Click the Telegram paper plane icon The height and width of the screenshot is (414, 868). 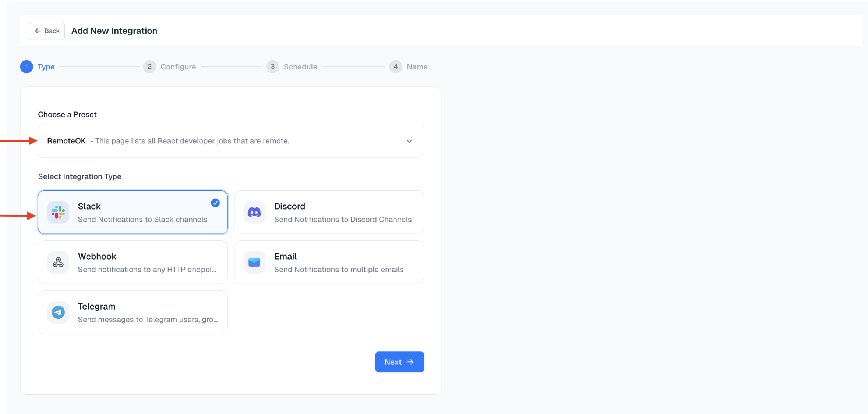[58, 312]
